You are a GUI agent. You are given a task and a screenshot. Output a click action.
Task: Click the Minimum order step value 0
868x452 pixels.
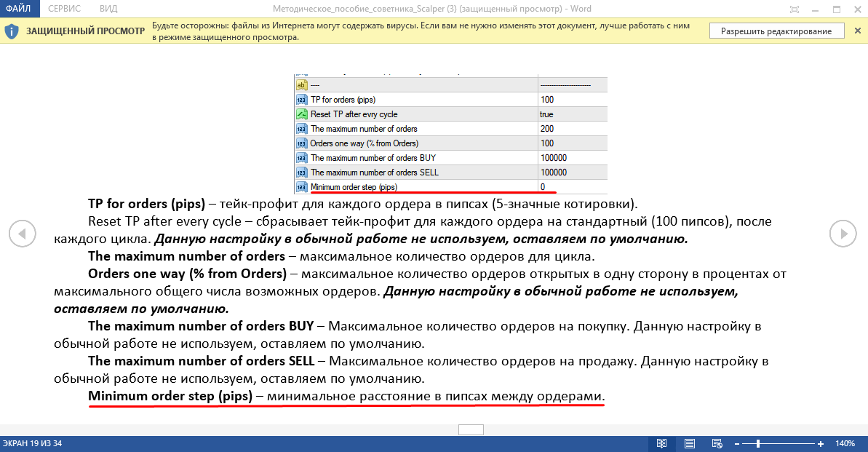pyautogui.click(x=543, y=187)
